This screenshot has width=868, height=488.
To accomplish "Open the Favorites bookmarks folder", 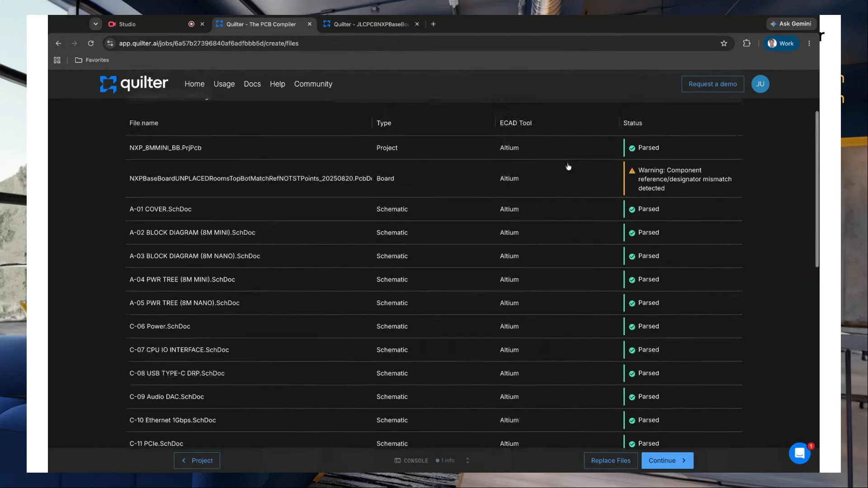I will tap(92, 60).
